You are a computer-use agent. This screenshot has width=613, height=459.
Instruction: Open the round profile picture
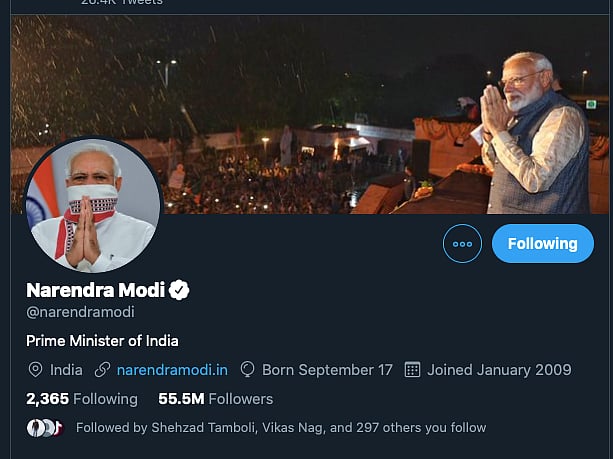tap(92, 206)
